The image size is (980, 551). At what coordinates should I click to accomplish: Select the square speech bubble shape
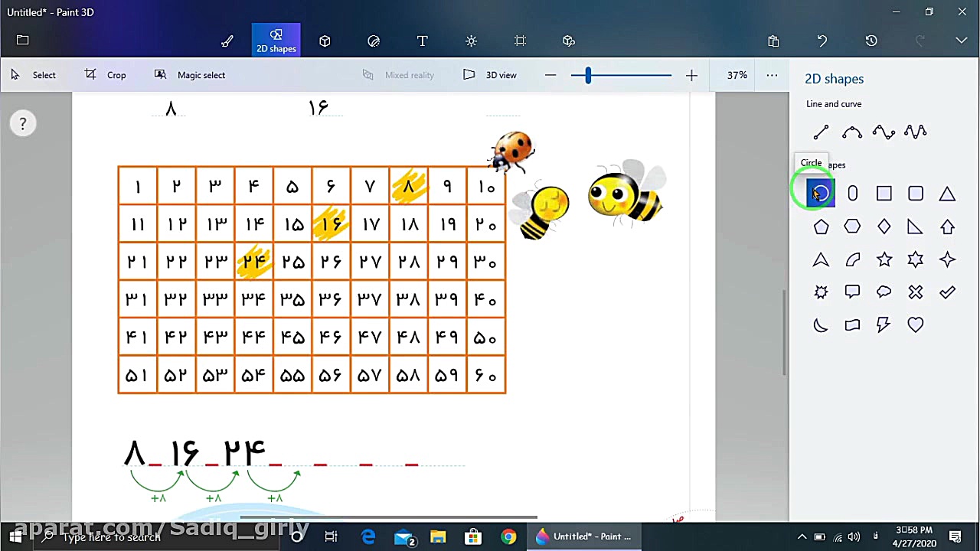(x=852, y=292)
